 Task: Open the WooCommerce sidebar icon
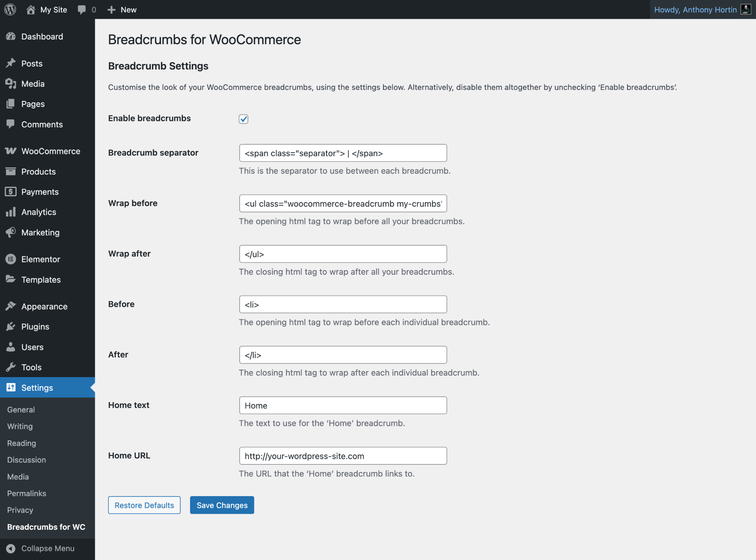pos(11,151)
